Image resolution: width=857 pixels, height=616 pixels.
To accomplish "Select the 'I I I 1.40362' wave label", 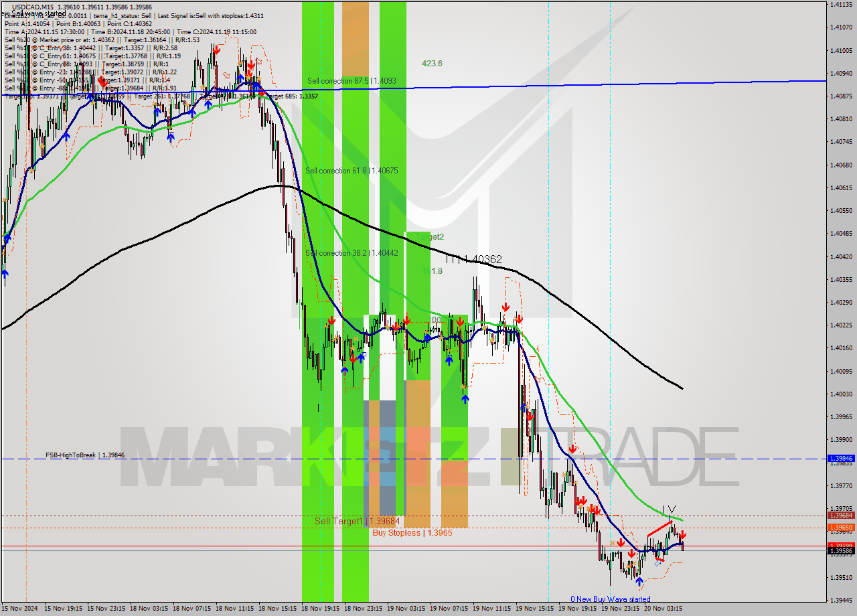I will pos(473,259).
